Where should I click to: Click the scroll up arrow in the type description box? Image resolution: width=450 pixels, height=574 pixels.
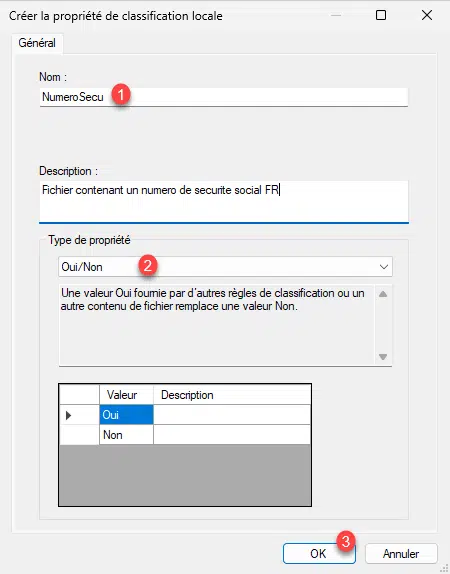click(383, 294)
